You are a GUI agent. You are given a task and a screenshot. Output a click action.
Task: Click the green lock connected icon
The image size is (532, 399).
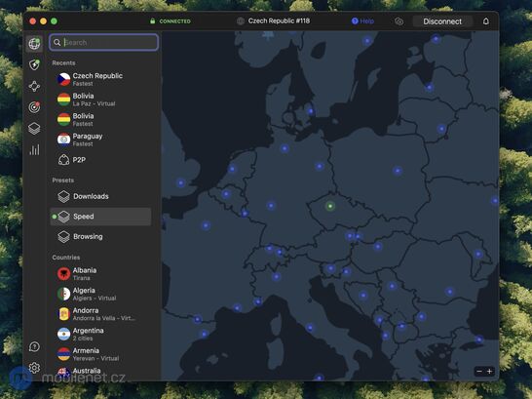coord(153,21)
